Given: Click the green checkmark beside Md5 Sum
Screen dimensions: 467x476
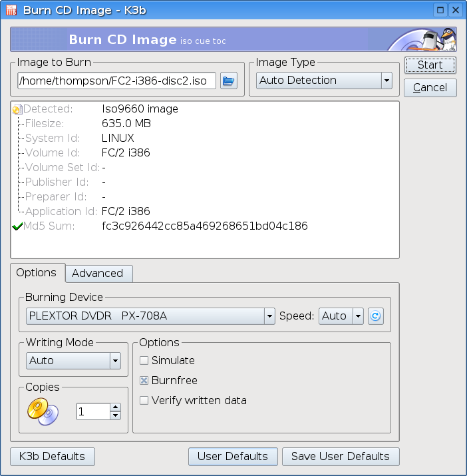Looking at the screenshot, I should (x=17, y=226).
